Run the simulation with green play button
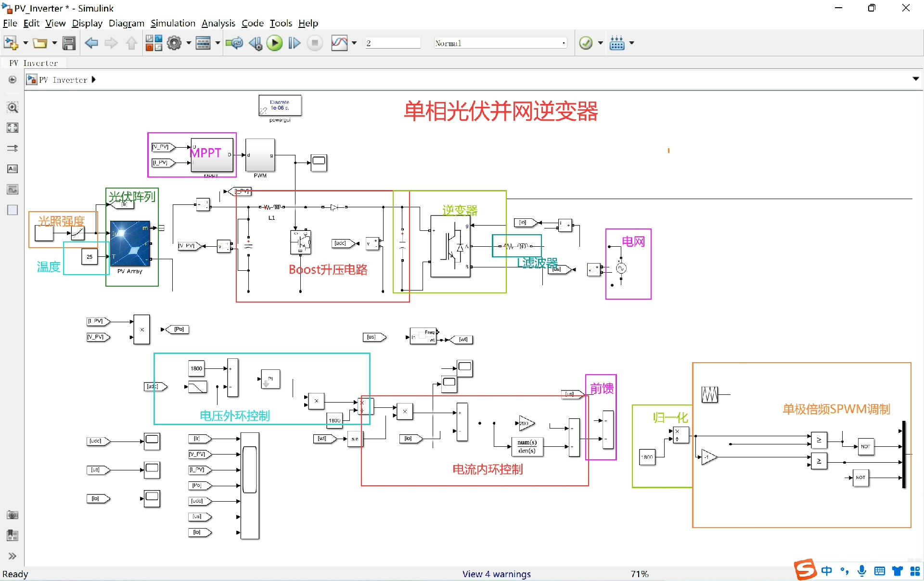 click(274, 43)
